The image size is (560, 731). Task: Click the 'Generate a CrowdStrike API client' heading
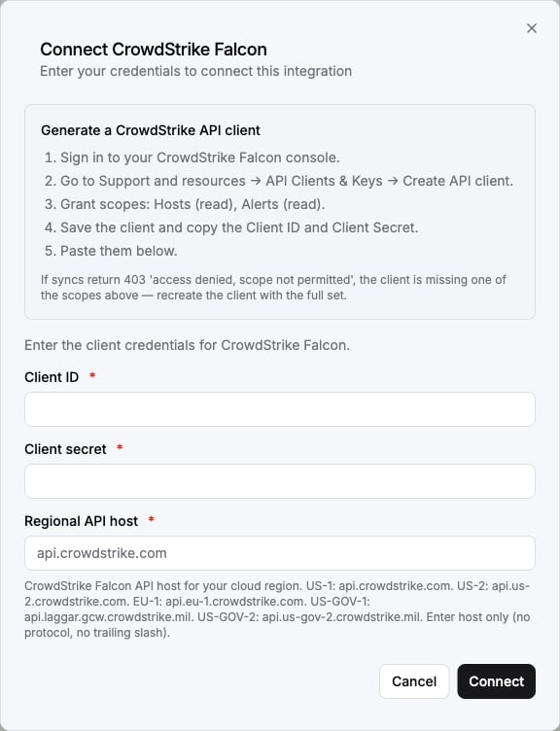click(x=151, y=130)
